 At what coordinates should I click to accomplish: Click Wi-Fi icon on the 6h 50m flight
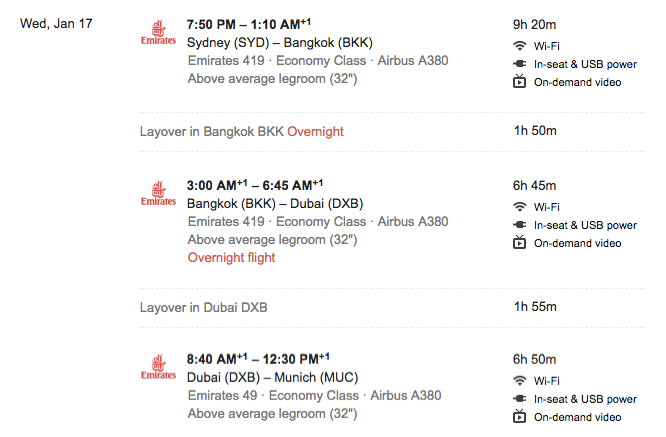[x=519, y=380]
